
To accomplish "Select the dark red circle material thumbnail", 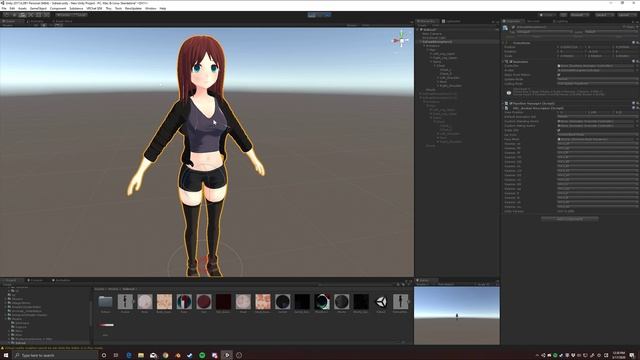I will [x=204, y=302].
